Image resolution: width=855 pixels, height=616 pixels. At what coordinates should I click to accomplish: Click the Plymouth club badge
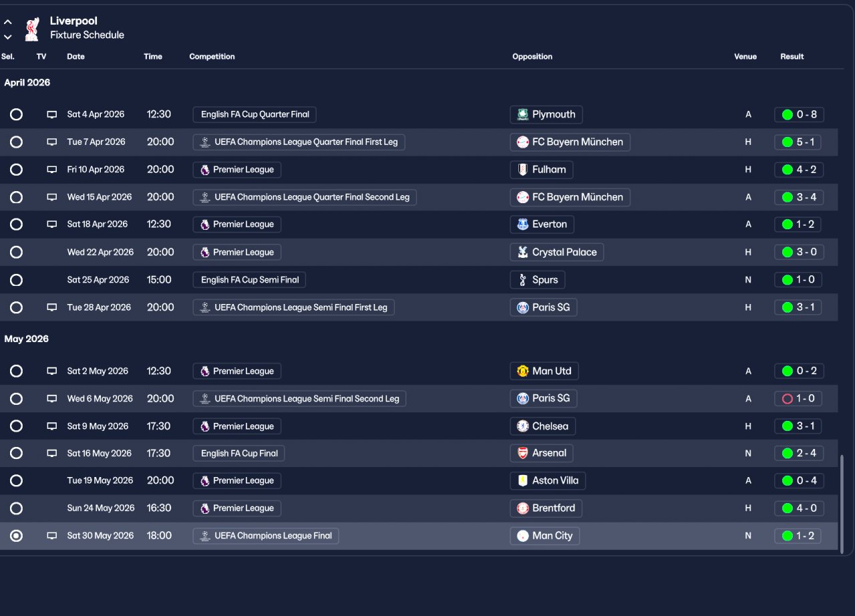(x=523, y=114)
